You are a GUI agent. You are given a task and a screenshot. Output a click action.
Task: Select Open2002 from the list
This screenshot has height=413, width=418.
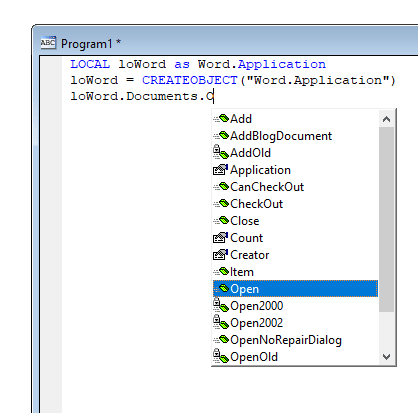pyautogui.click(x=295, y=323)
